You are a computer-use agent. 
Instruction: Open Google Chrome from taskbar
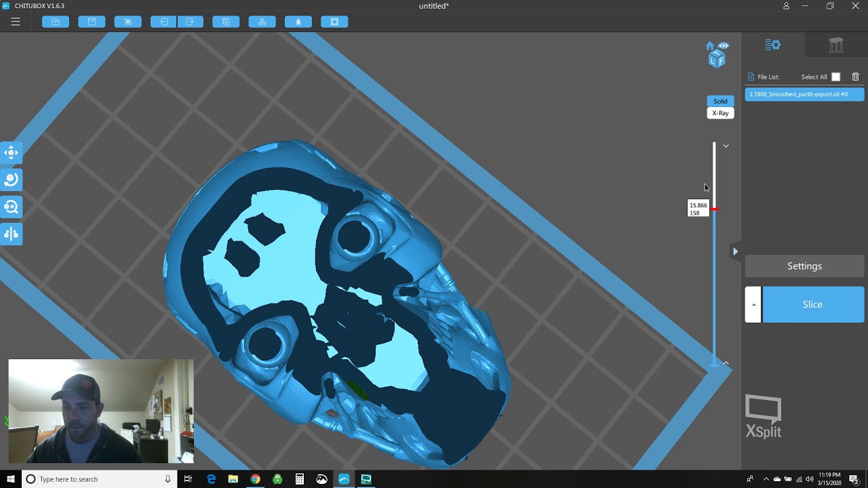[x=255, y=479]
